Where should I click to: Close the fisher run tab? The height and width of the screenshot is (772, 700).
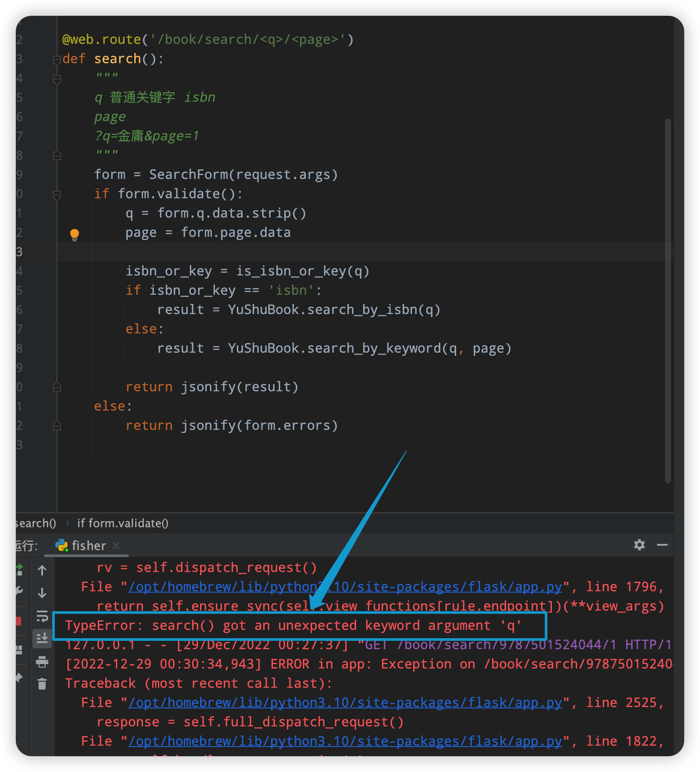(x=116, y=545)
